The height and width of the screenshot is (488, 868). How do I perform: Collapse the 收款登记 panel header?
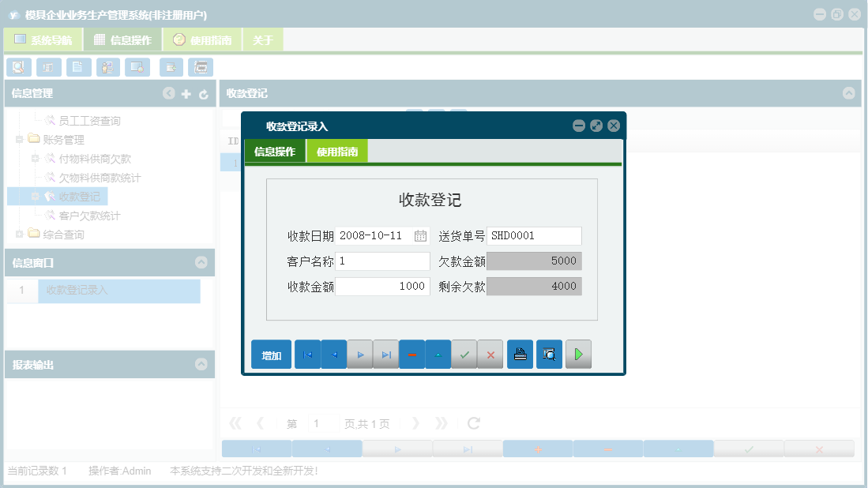pos(848,93)
